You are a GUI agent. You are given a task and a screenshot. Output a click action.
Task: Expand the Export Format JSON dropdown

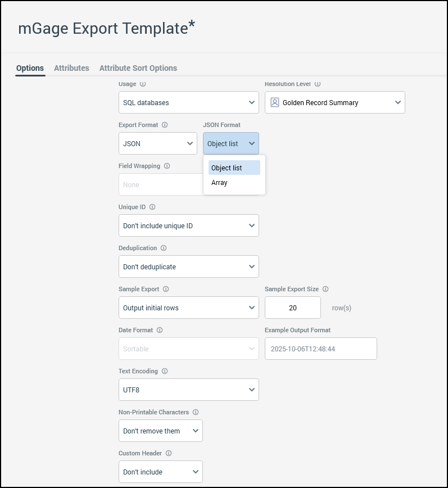157,143
